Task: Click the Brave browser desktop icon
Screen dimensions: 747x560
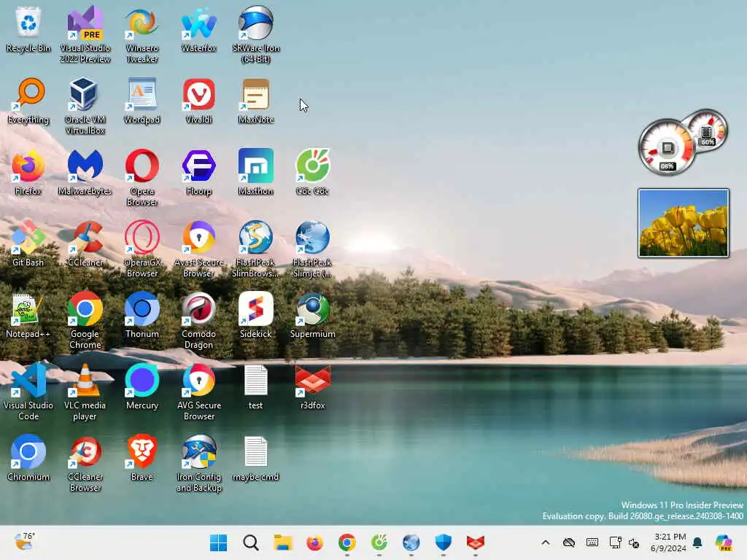Action: pyautogui.click(x=142, y=459)
